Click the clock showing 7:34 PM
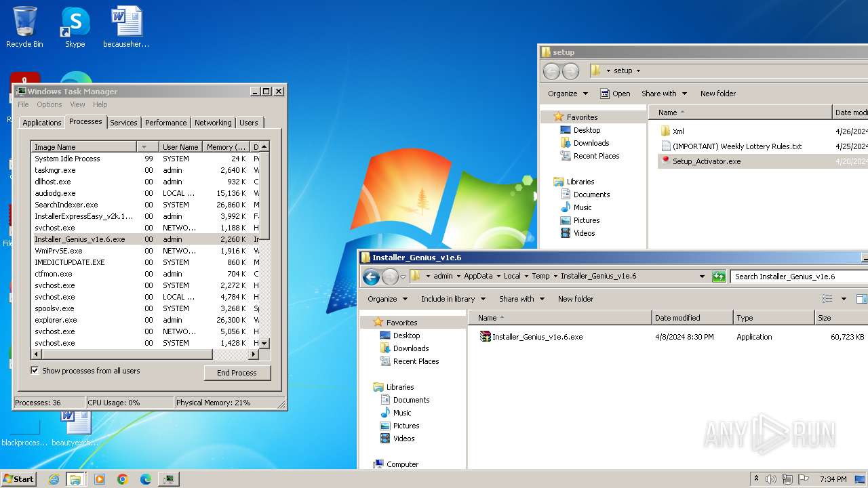 point(832,479)
